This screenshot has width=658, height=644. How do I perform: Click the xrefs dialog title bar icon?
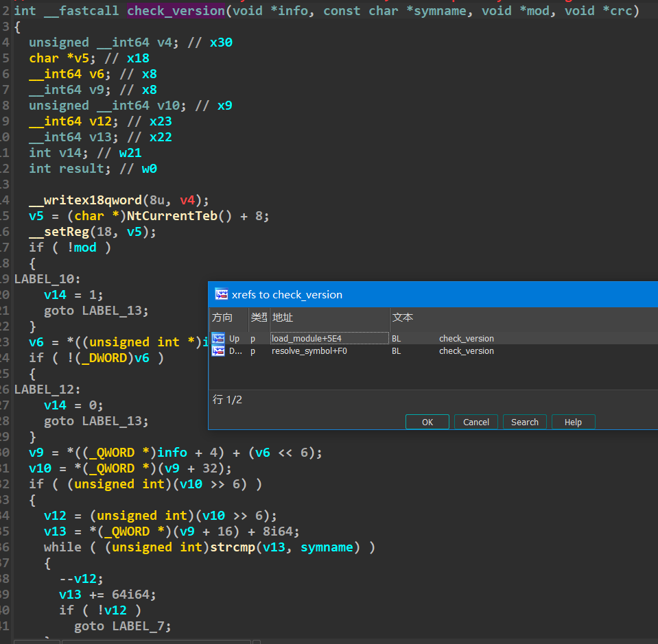pos(222,294)
